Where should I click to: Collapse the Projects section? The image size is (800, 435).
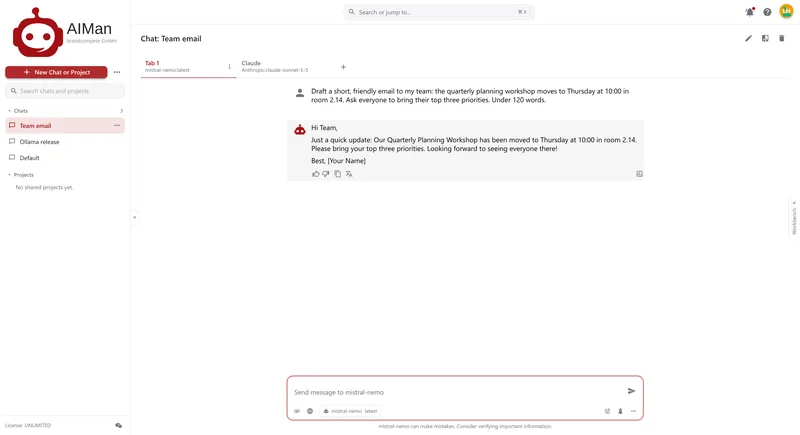(x=9, y=175)
